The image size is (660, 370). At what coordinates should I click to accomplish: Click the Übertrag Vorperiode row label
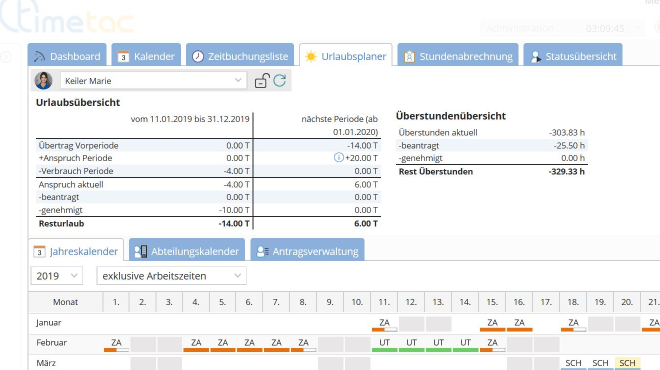click(x=78, y=146)
